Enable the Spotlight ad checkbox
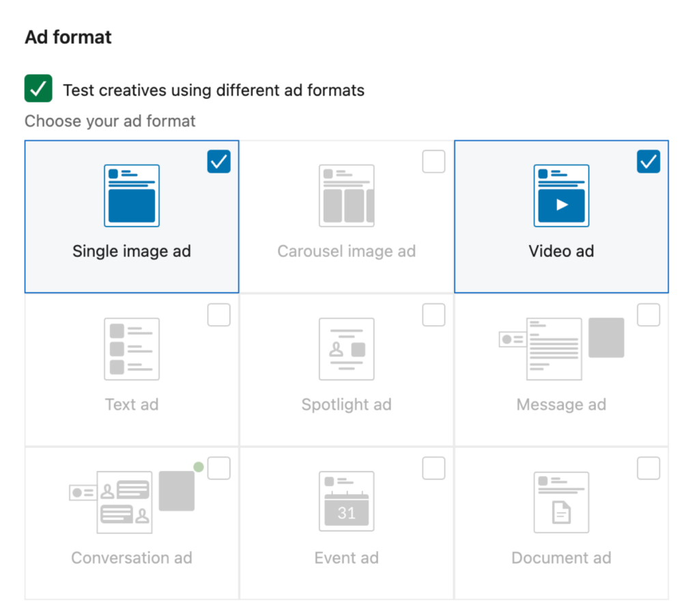This screenshot has width=699, height=616. [x=433, y=315]
